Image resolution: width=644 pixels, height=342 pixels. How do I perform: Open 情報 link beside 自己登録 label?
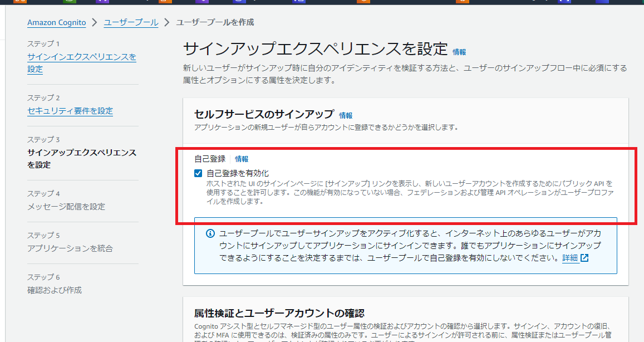(x=242, y=159)
